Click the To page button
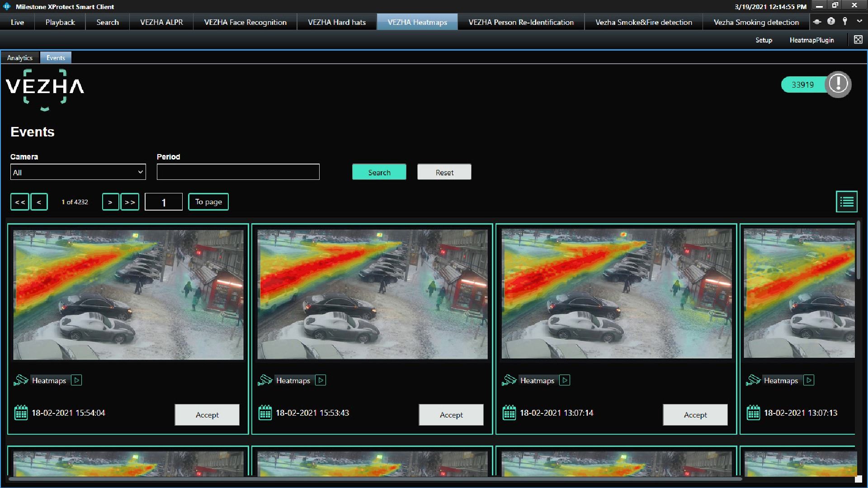This screenshot has width=868, height=488. coord(208,202)
